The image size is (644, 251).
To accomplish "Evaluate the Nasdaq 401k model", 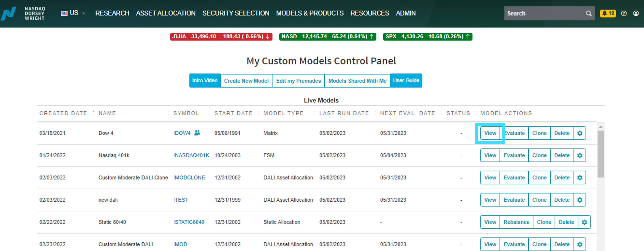I will click(x=514, y=155).
